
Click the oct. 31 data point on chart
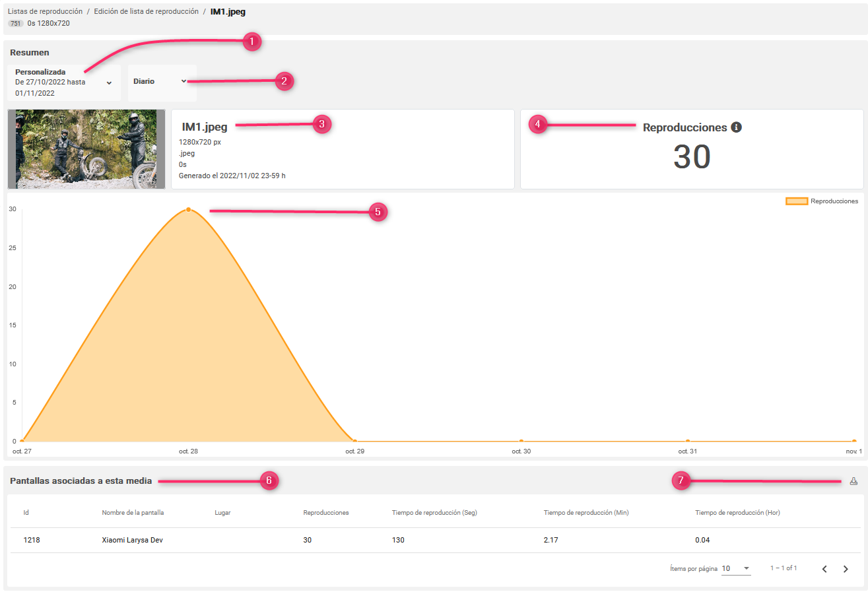point(688,441)
